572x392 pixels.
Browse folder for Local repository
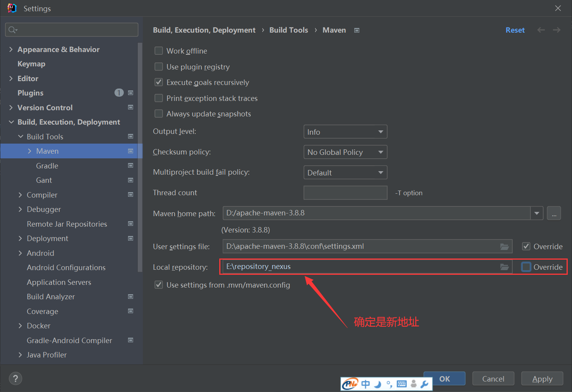[504, 267]
